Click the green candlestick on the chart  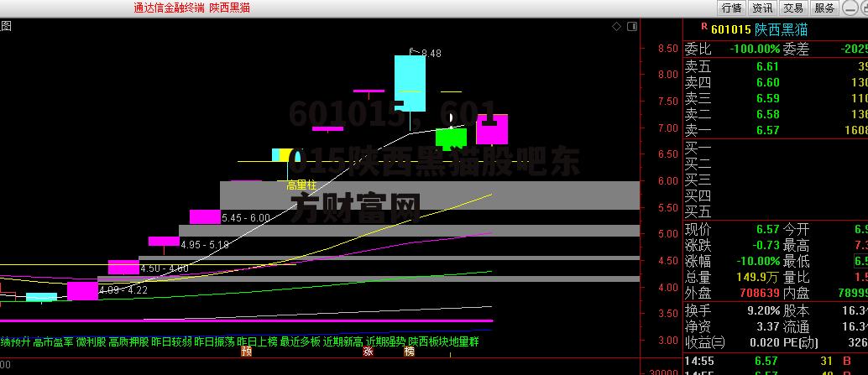click(451, 138)
